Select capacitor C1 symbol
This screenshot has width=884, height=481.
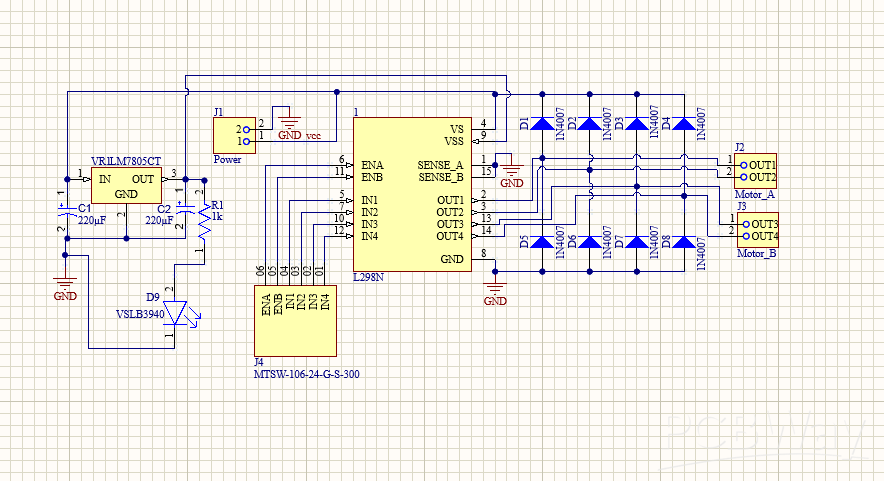tap(66, 211)
